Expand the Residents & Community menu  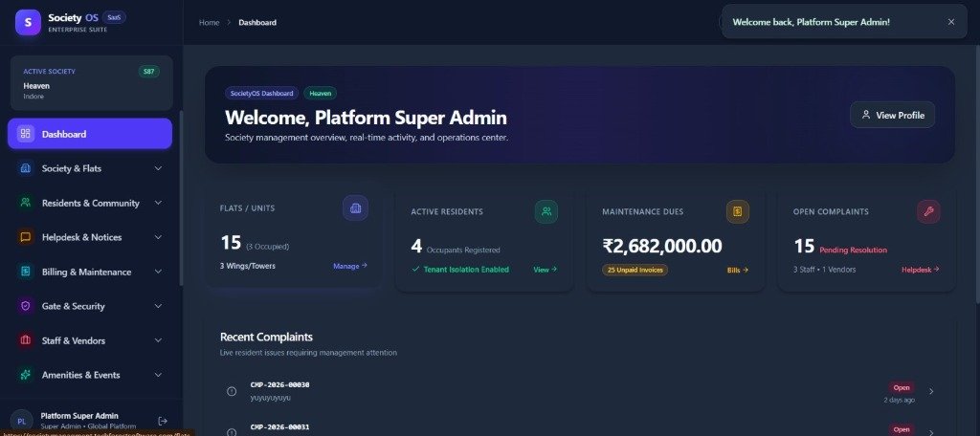click(x=158, y=203)
